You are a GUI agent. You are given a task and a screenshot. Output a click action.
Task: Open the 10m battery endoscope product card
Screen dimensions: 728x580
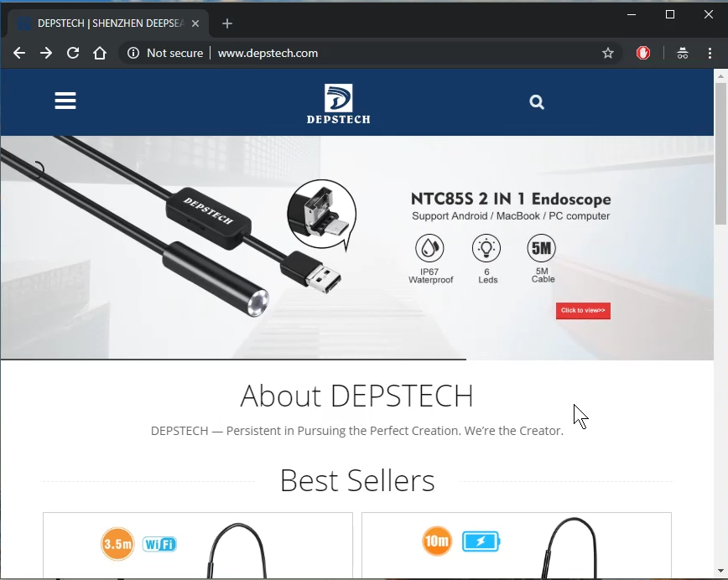click(517, 545)
